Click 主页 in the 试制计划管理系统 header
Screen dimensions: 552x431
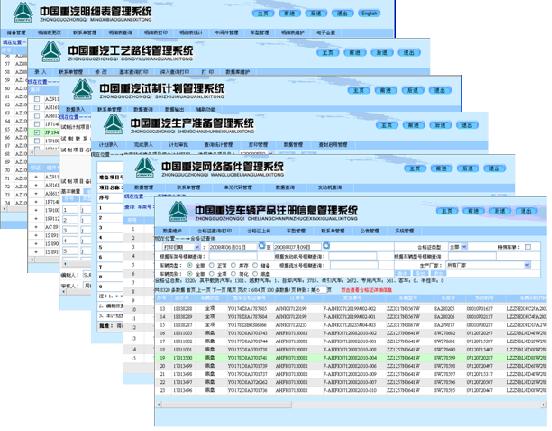click(x=359, y=90)
